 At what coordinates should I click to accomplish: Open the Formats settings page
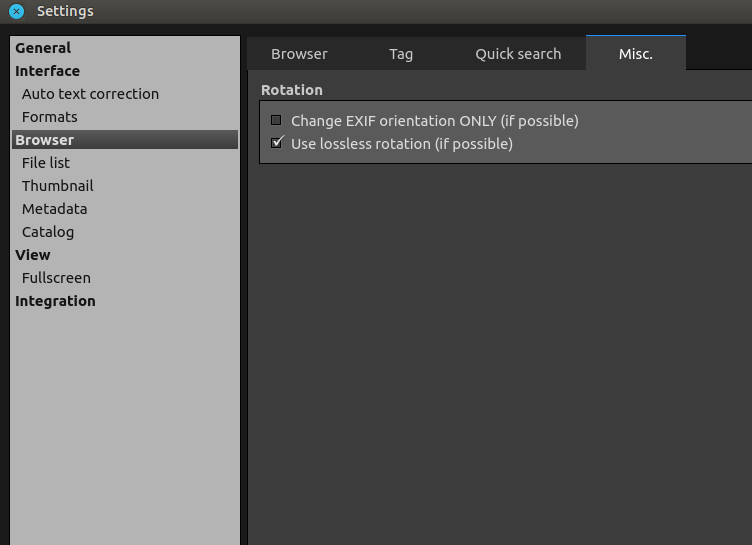pos(49,117)
